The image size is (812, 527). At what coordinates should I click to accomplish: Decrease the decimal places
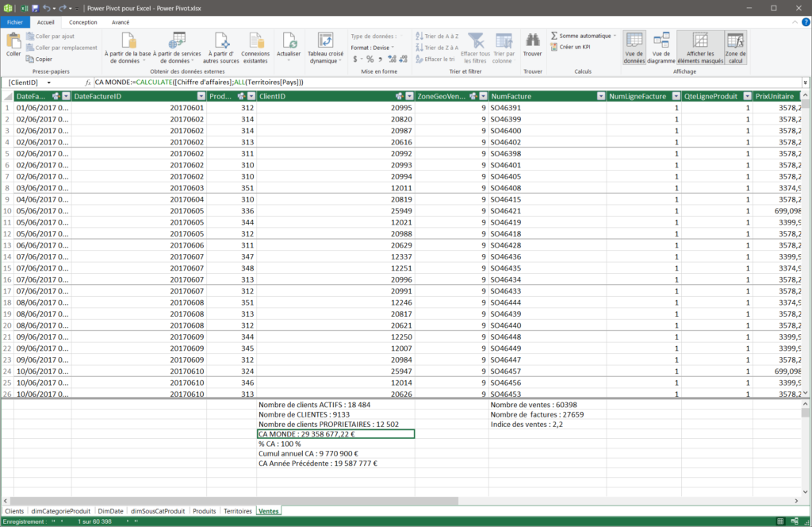404,59
